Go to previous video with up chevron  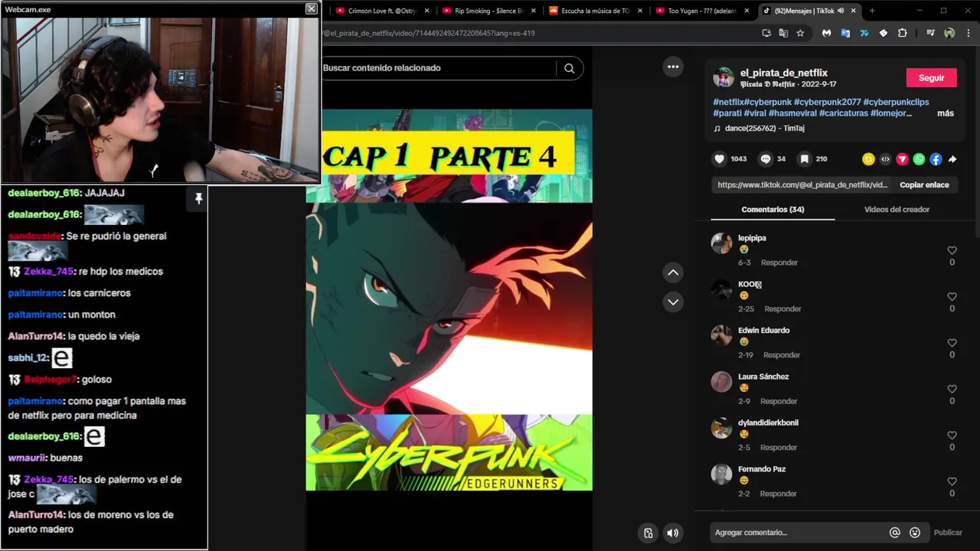(673, 272)
